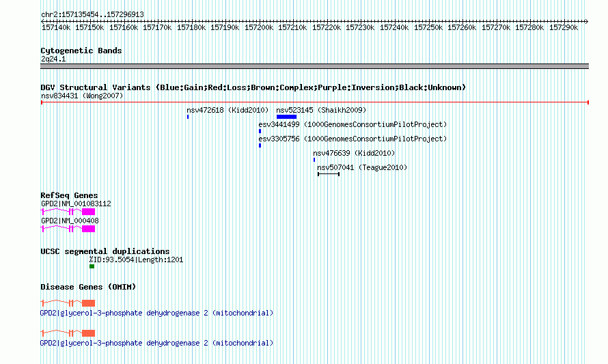Click the 157220k ruler tick label
Image resolution: width=608 pixels, height=364 pixels.
pyautogui.click(x=327, y=27)
